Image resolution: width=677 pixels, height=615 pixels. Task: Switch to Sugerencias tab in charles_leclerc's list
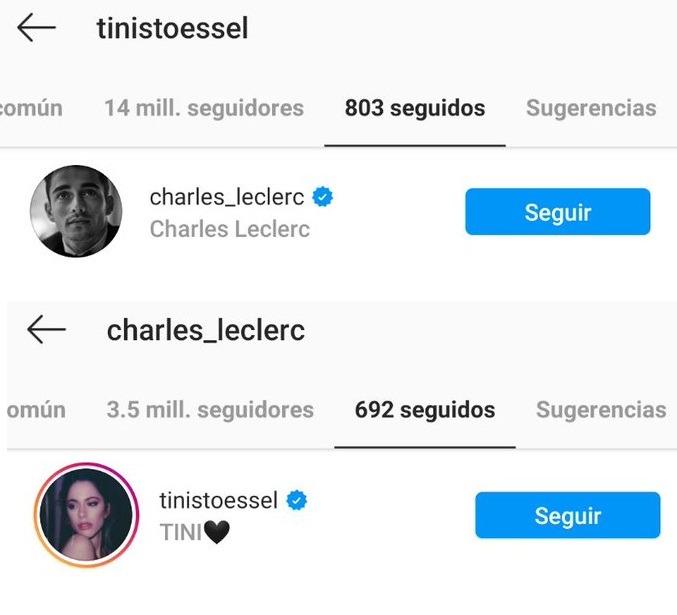point(601,409)
